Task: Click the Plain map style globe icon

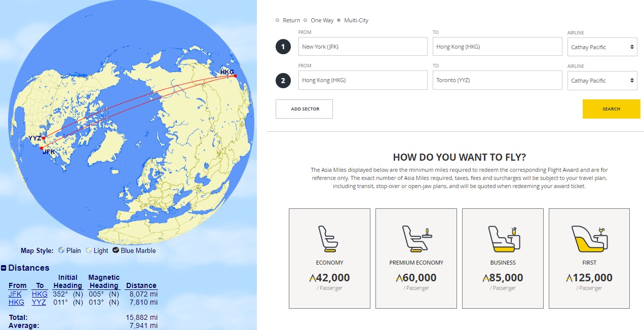Action: pyautogui.click(x=61, y=250)
